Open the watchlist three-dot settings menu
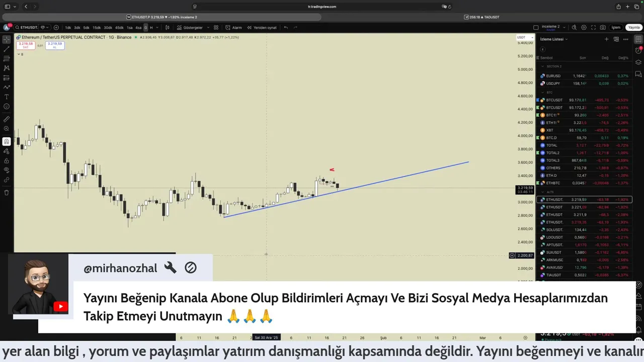The image size is (644, 362). [x=626, y=39]
